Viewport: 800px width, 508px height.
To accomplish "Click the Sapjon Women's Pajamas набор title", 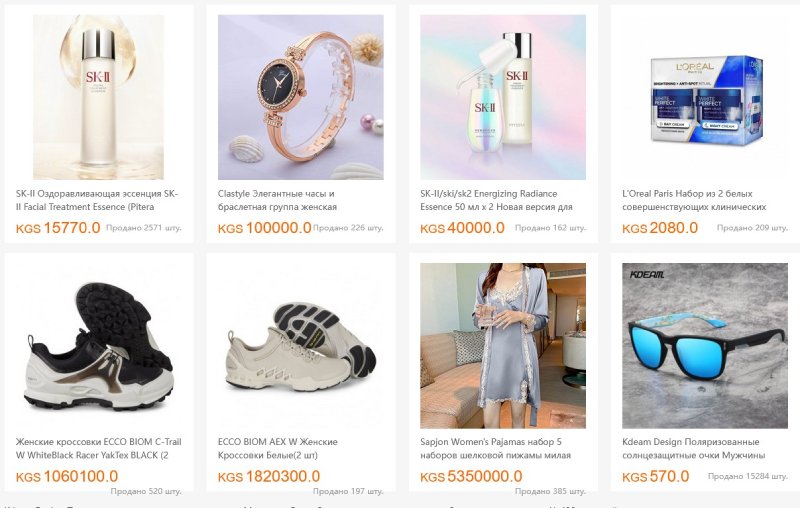I will coord(495,448).
